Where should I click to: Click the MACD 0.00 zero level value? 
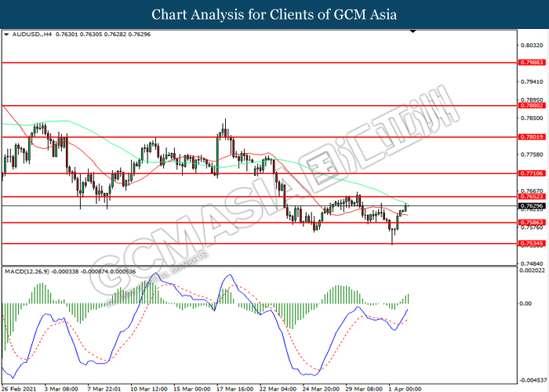click(525, 303)
